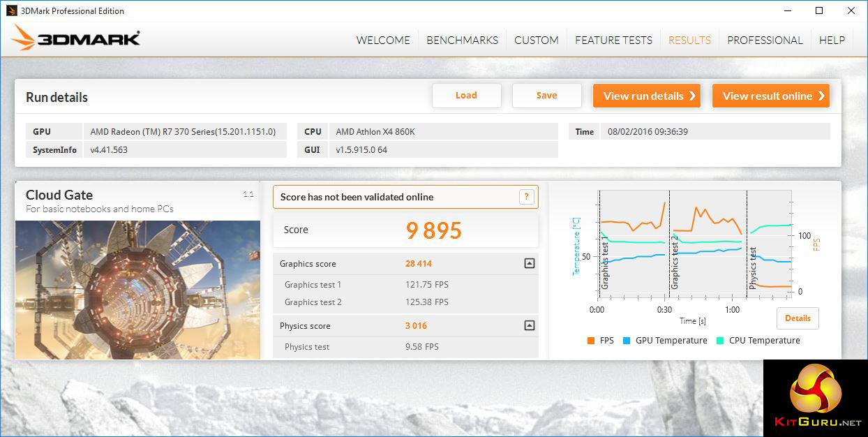Switch to the BENCHMARKS tab
Screen dimensions: 868x437
tap(463, 40)
